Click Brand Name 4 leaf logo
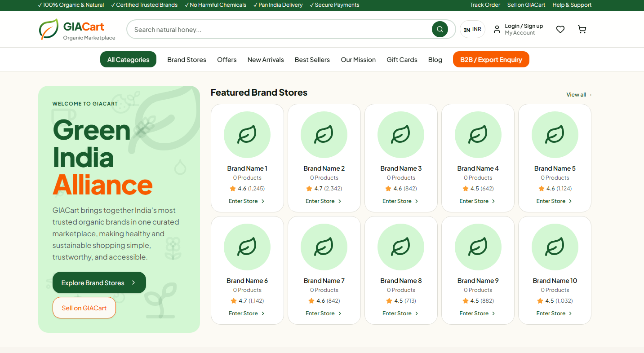This screenshot has height=353, width=644. [478, 135]
